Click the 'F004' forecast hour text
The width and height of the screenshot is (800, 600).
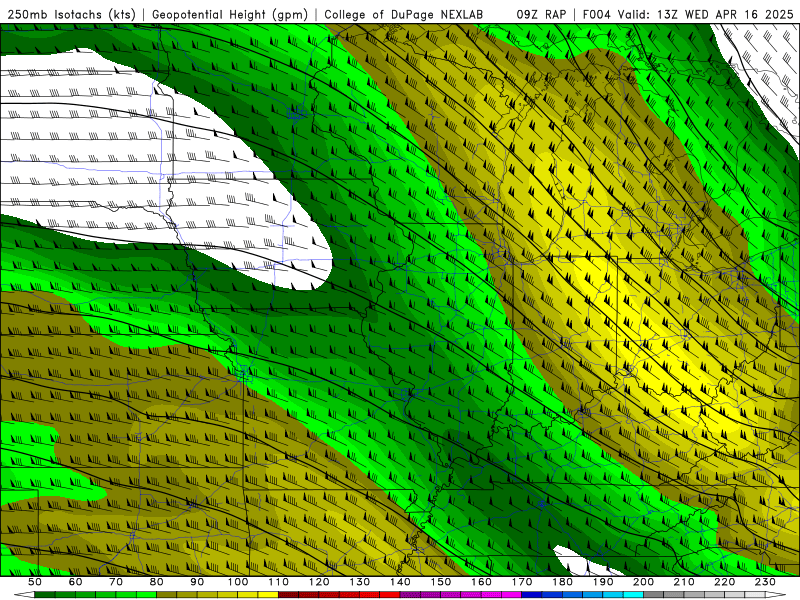coord(597,15)
